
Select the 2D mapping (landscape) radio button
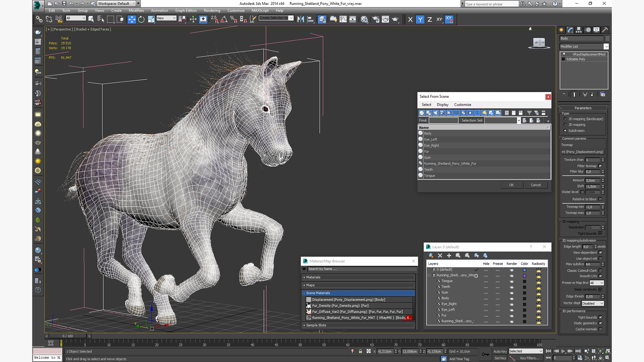[565, 119]
